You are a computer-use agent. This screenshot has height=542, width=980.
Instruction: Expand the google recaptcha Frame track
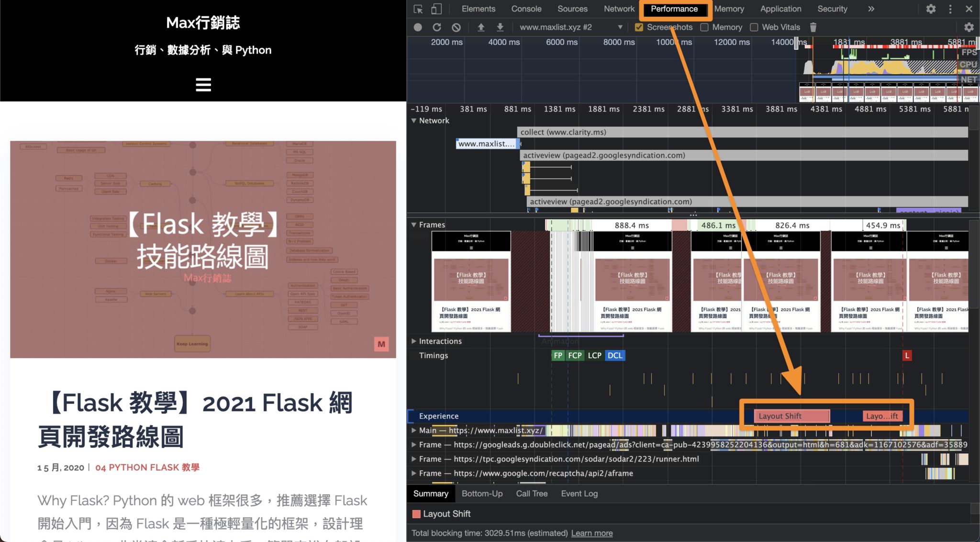414,473
